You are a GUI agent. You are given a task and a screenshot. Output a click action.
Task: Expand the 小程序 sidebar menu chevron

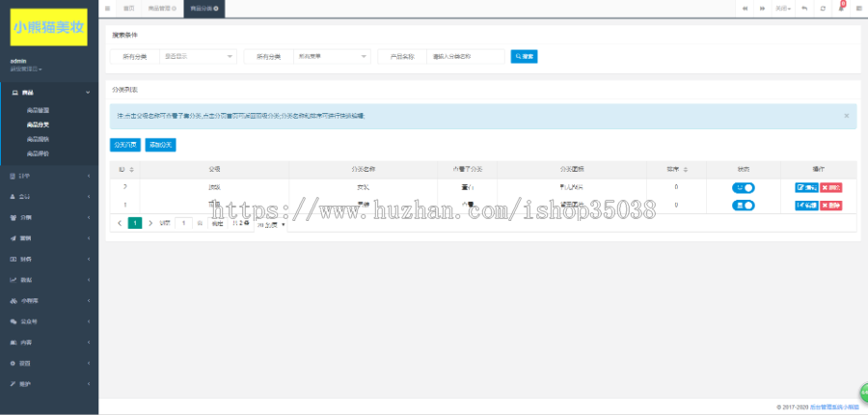[89, 300]
